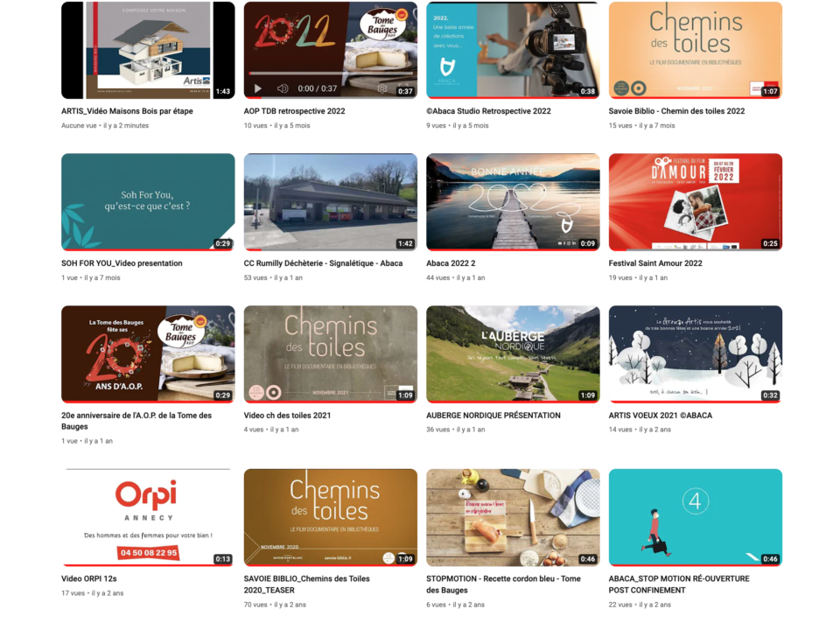This screenshot has height=630, width=840.
Task: Click '6 vues • il y a 2 ans' text
Action: (x=455, y=605)
